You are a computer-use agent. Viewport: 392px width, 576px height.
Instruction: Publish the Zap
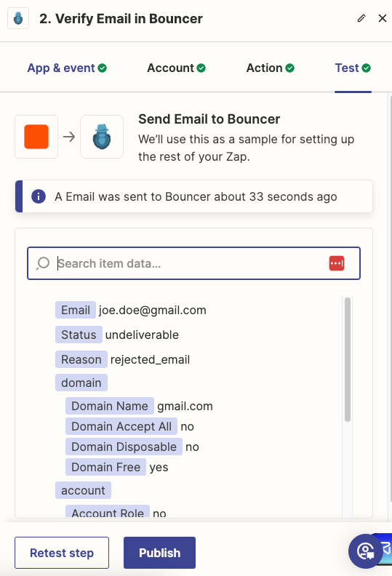coord(159,553)
